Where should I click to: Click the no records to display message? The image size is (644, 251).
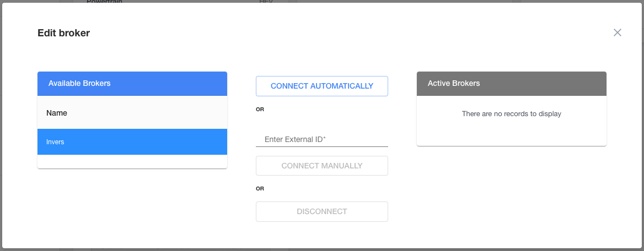[511, 113]
